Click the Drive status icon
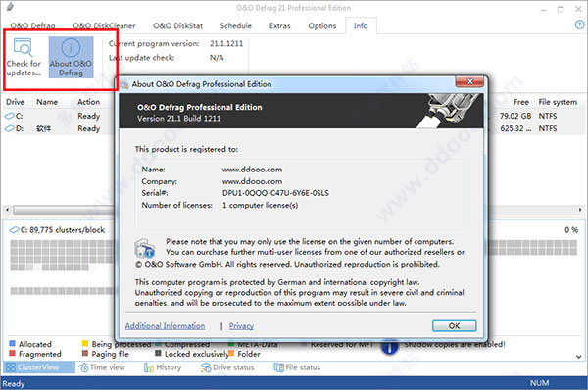 pyautogui.click(x=206, y=367)
